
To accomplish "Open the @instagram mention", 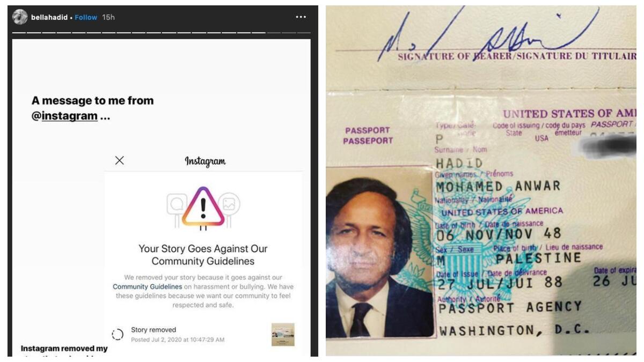I will click(64, 116).
